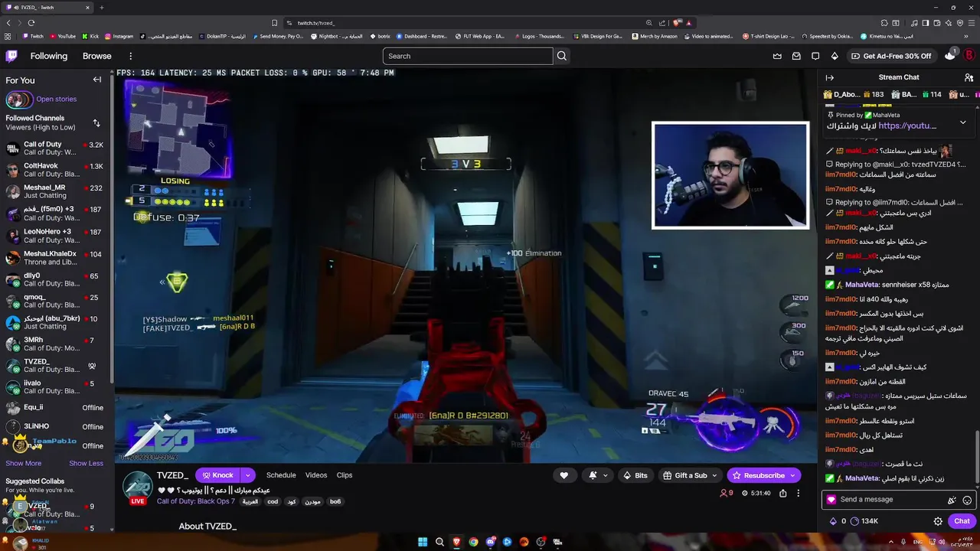Open Windows Start button in taskbar

coord(423,542)
